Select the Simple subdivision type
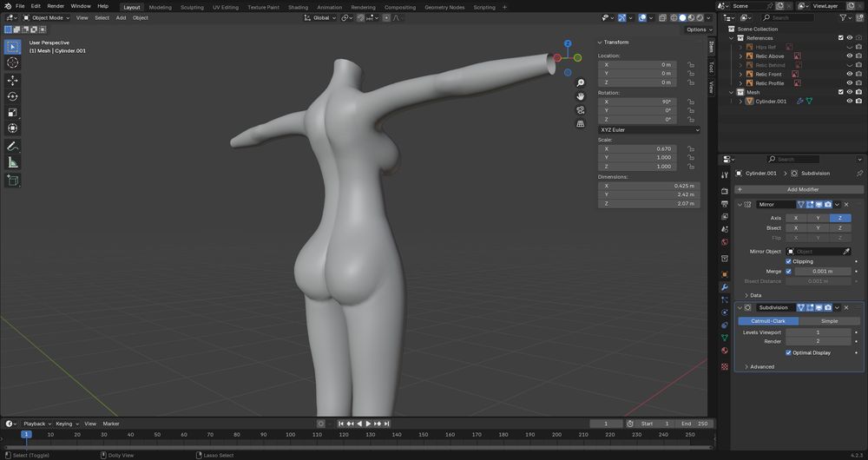Image resolution: width=868 pixels, height=460 pixels. tap(829, 321)
